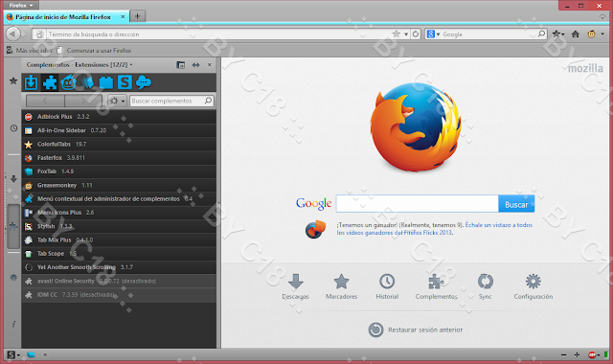
Task: Open the chat bubble category icon
Action: [144, 82]
